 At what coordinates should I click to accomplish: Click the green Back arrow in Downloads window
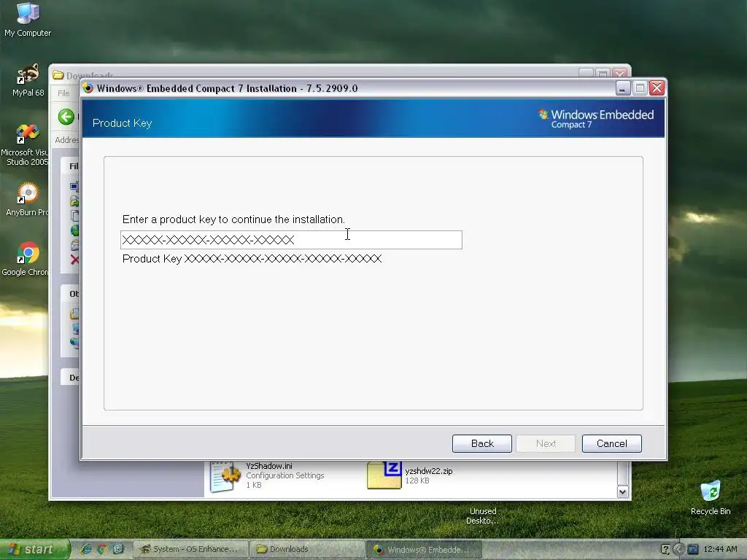coord(66,116)
